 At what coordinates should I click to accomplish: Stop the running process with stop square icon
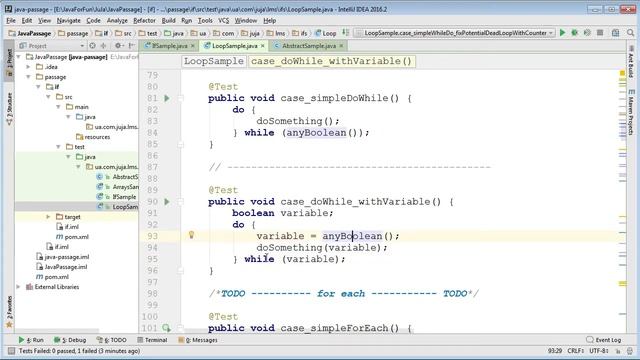tap(600, 33)
